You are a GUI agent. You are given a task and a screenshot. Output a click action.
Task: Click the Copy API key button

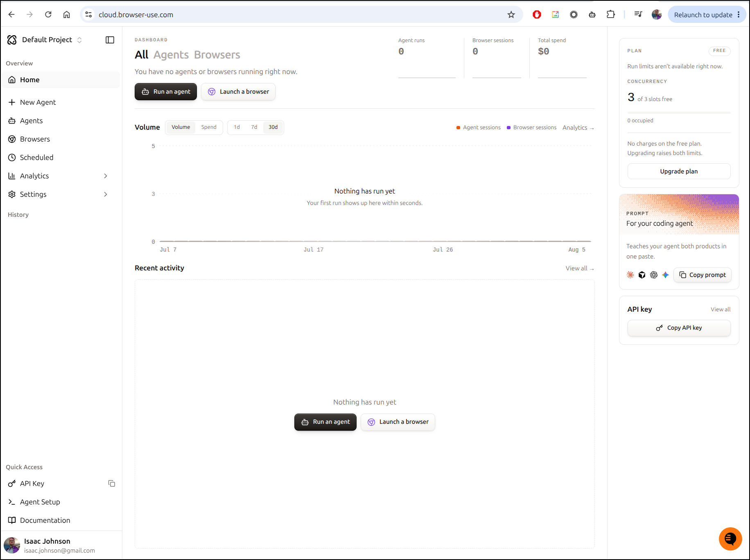(x=679, y=328)
